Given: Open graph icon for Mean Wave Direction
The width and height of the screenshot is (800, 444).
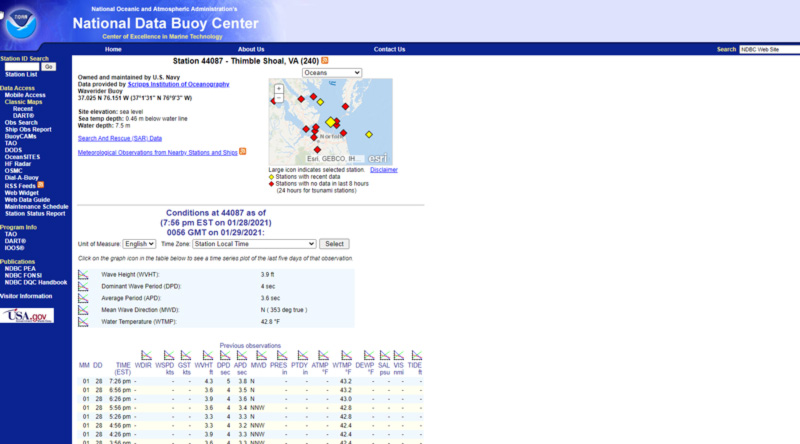Looking at the screenshot, I should click(83, 309).
